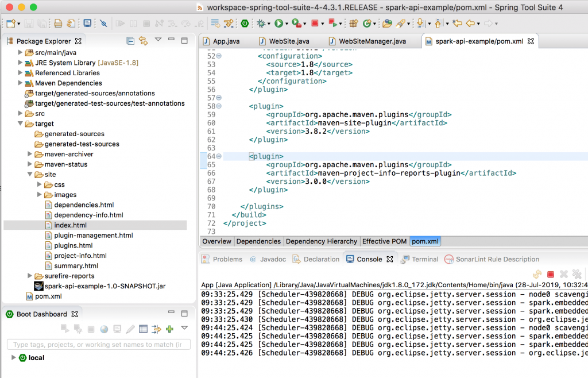Collapse the site folder
Screen dimensions: 588x378
[30, 175]
